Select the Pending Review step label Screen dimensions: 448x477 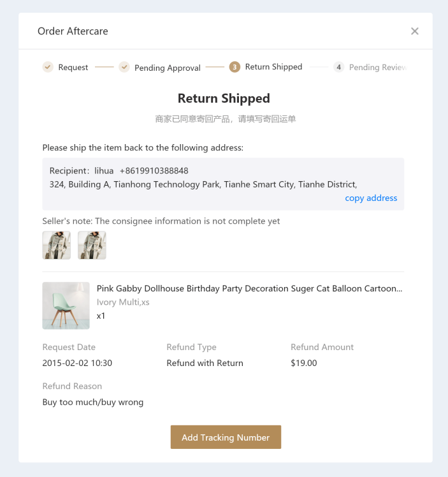click(377, 68)
